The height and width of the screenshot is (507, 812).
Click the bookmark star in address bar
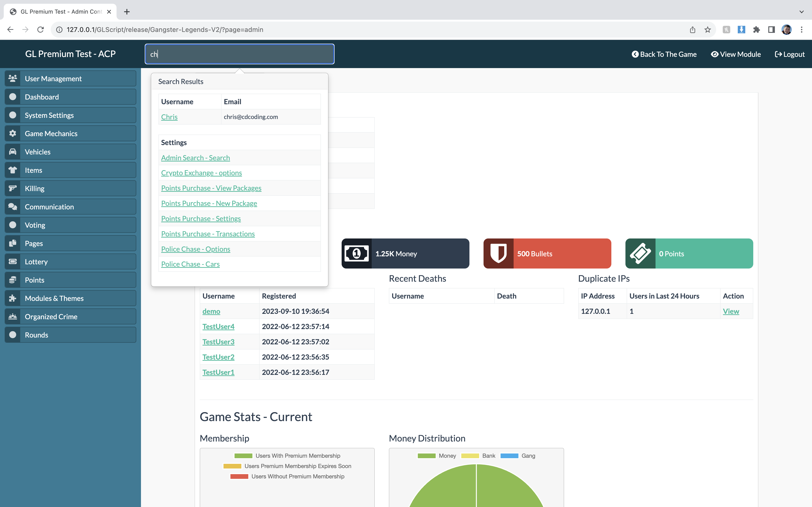pos(708,30)
